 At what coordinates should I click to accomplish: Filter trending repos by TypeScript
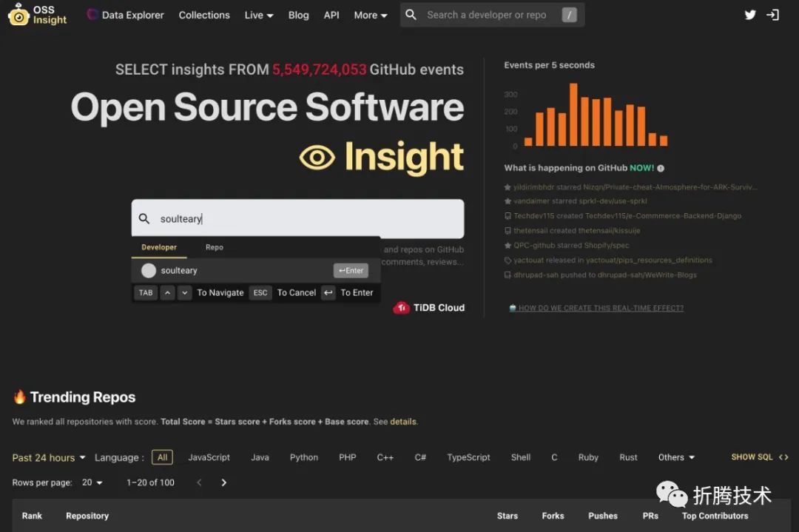468,457
